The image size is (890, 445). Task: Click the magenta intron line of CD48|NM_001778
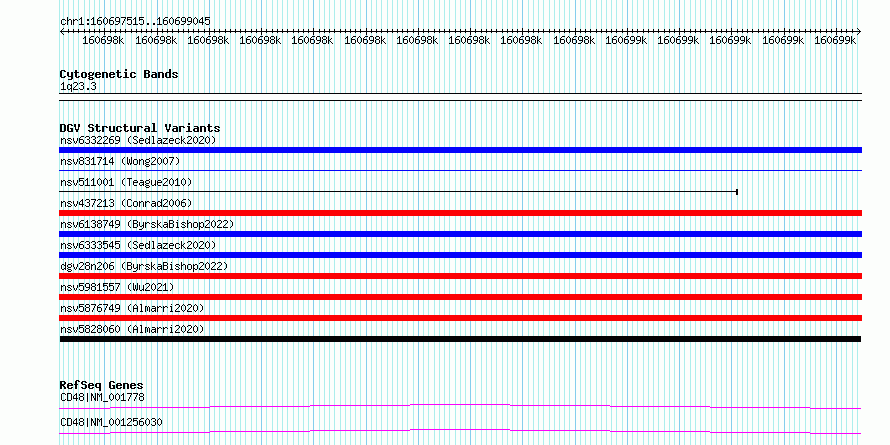click(460, 406)
